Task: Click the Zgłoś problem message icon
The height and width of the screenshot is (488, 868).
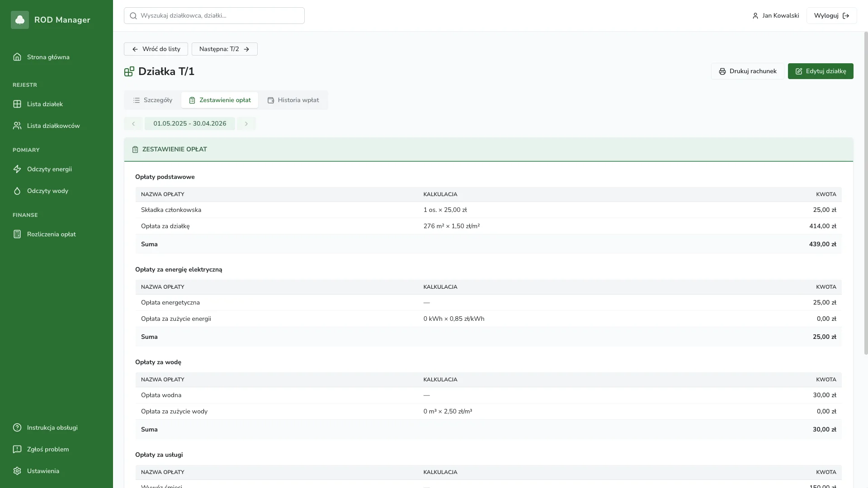Action: [17, 449]
